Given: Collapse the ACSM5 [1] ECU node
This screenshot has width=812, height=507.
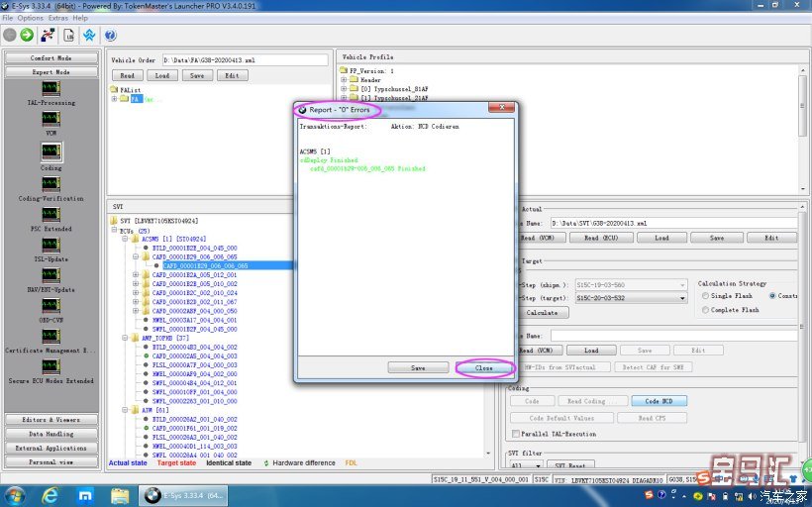Looking at the screenshot, I should pos(125,239).
